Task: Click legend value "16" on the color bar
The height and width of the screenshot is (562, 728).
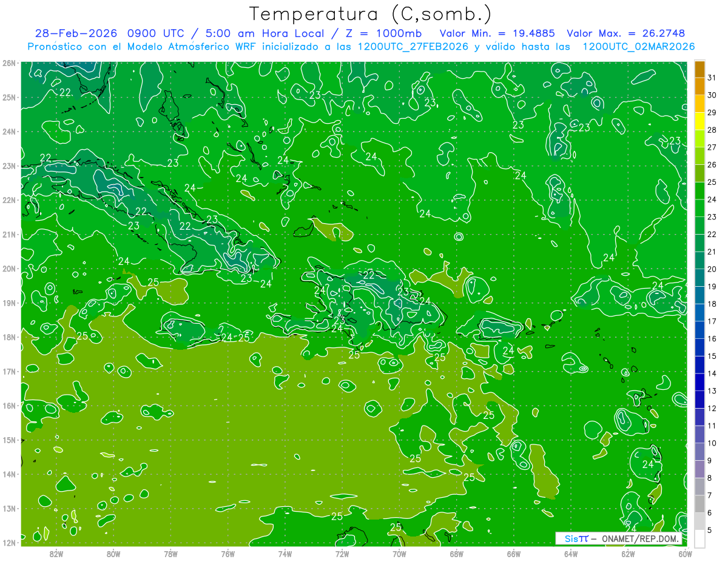Action: pyautogui.click(x=712, y=339)
